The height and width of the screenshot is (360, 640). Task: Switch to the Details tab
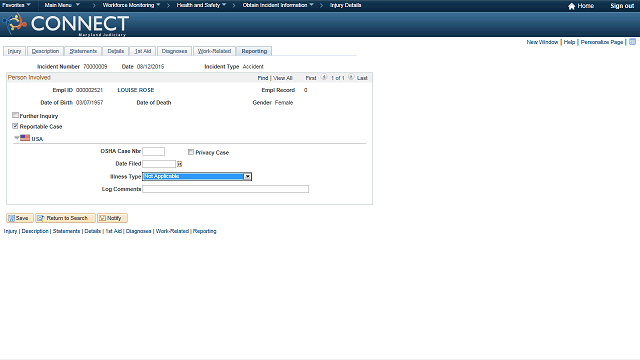(x=116, y=51)
